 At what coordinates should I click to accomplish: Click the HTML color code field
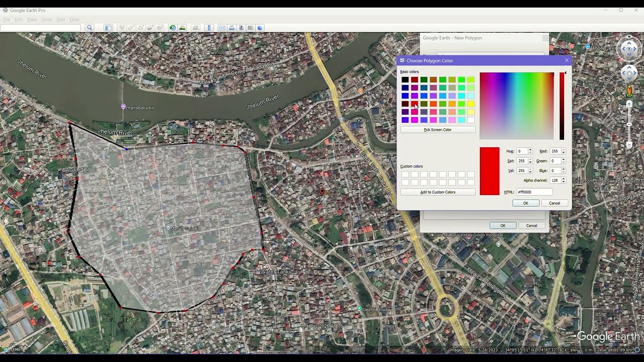click(x=534, y=192)
